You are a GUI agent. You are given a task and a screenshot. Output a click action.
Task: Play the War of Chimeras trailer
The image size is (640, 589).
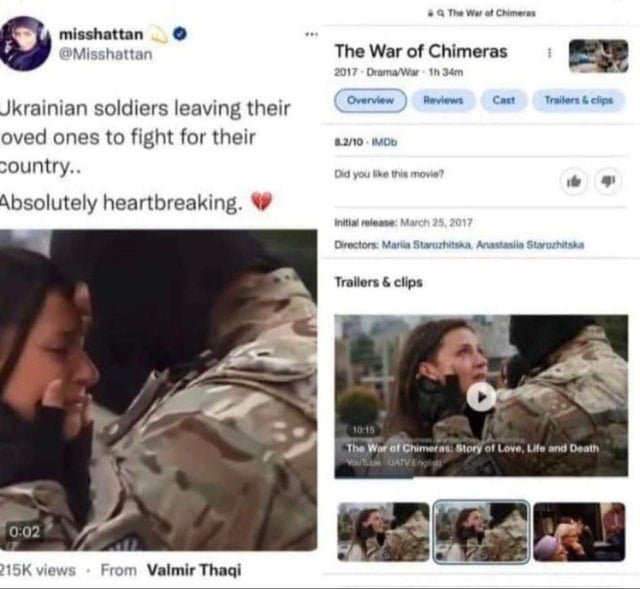tap(481, 396)
